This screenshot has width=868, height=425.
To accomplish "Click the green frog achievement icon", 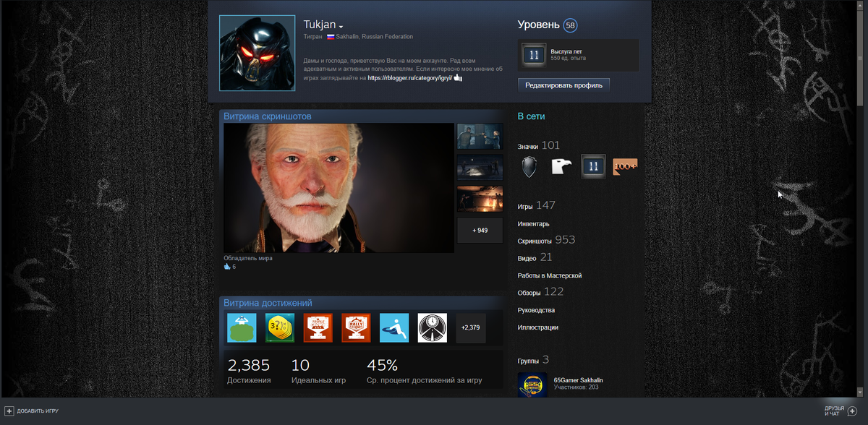I will coord(241,327).
